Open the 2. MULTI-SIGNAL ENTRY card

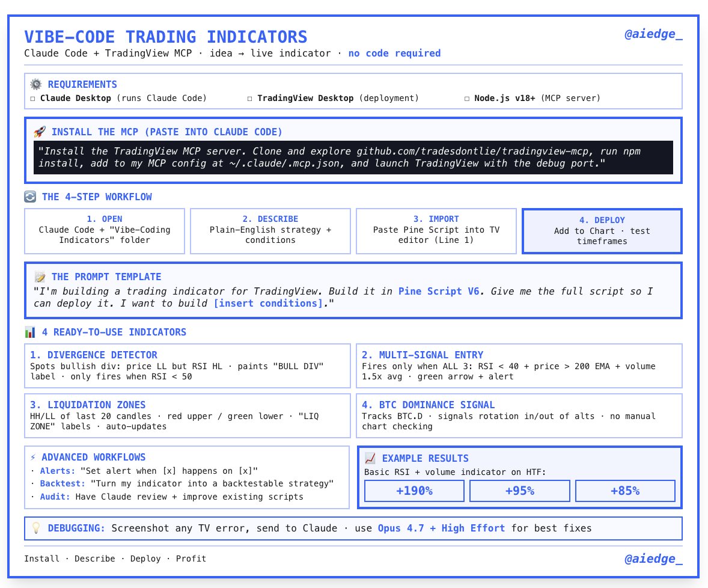519,366
